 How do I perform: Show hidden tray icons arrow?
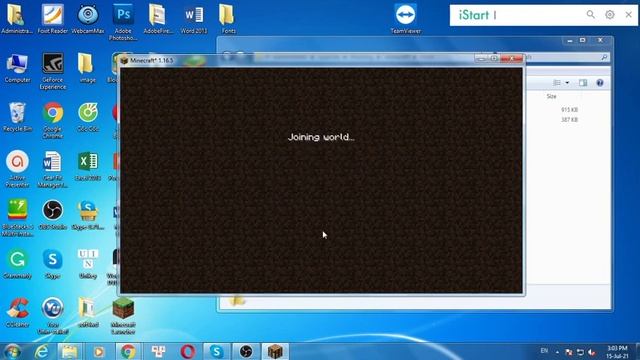[x=557, y=352]
